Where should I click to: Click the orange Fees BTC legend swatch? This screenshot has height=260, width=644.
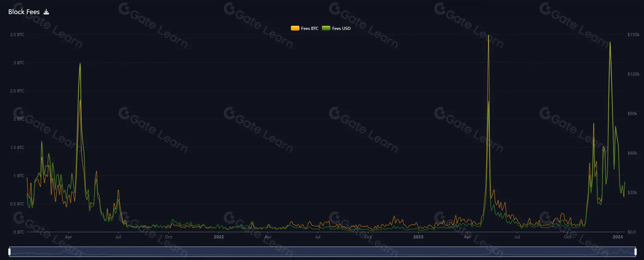(x=295, y=29)
